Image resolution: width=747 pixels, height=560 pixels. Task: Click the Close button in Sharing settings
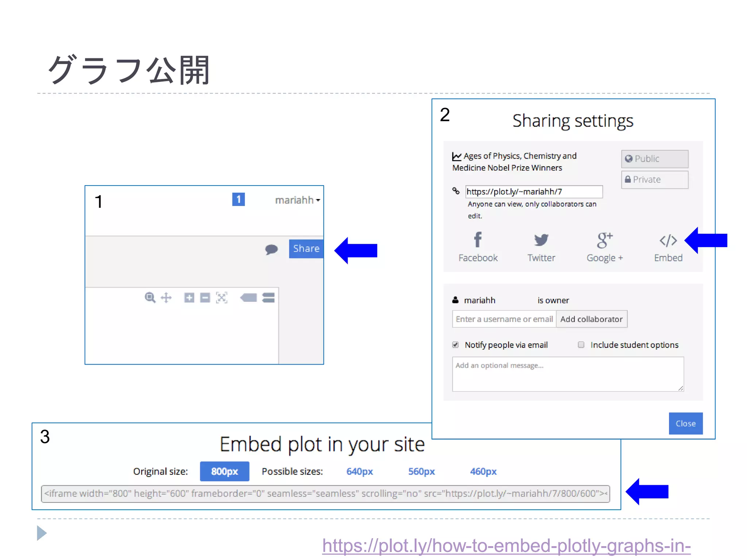pos(685,423)
